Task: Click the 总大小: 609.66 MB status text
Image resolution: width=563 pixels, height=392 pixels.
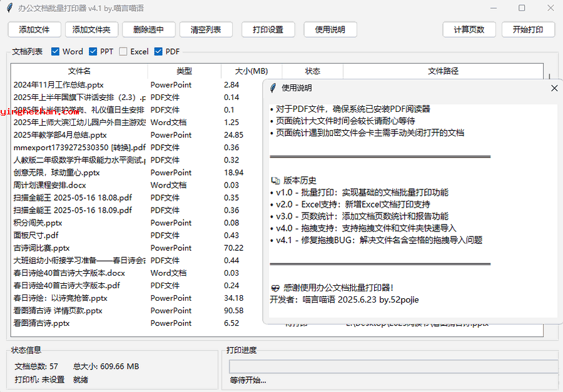Action: pyautogui.click(x=106, y=366)
